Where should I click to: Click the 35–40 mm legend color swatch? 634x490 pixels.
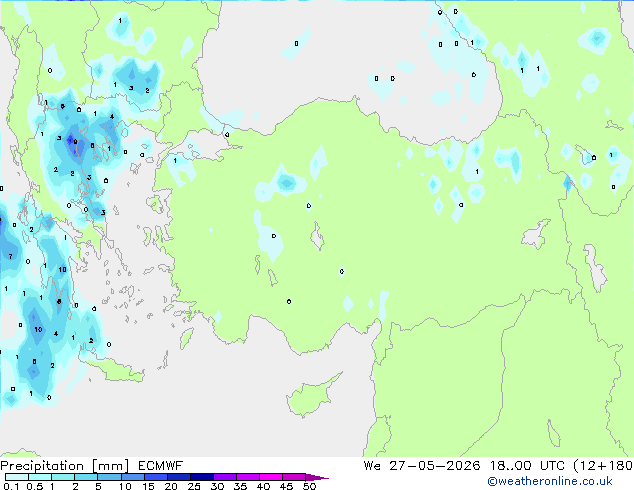tap(247, 477)
